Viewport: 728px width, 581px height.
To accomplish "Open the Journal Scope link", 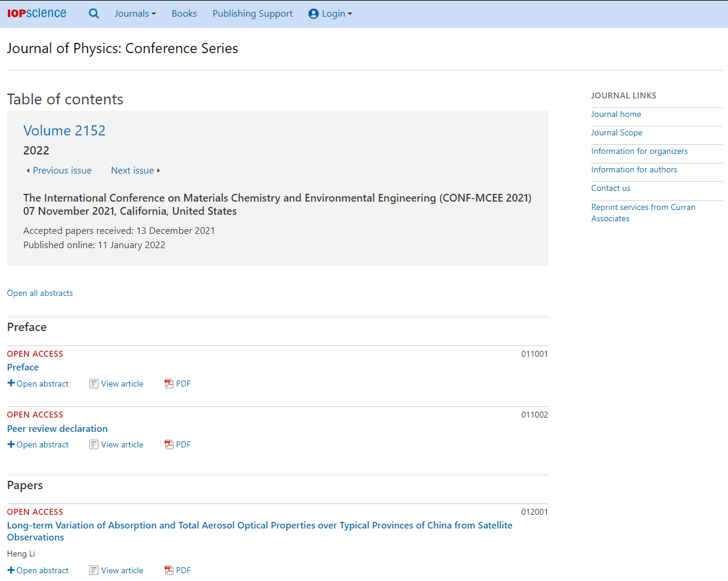I will tap(617, 132).
